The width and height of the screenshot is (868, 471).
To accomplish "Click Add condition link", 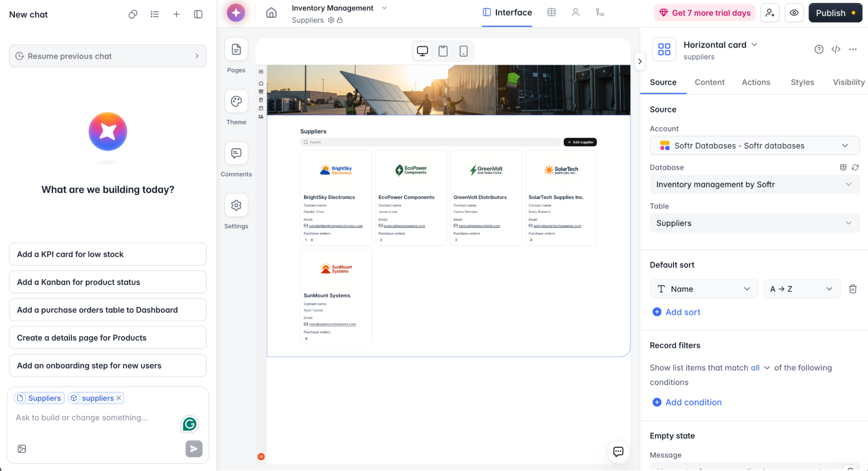I will pos(687,402).
